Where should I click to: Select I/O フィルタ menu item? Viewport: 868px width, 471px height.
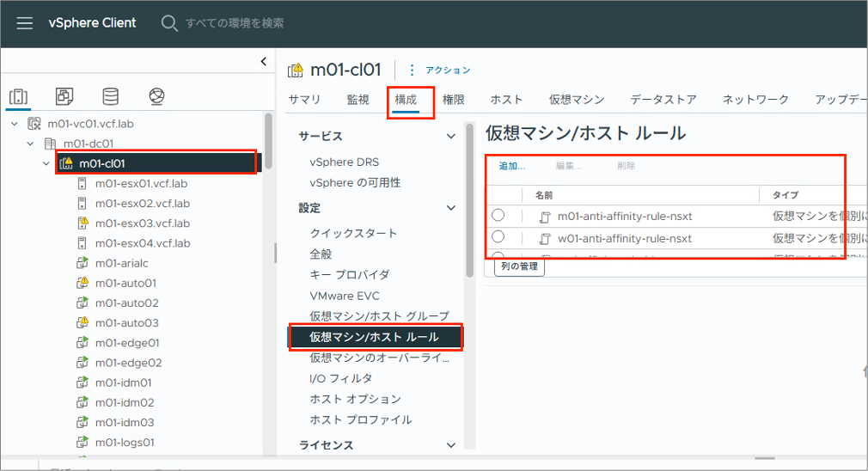(341, 378)
